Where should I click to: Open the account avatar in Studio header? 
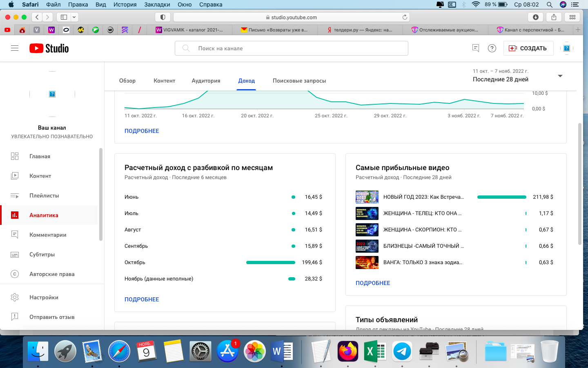tap(567, 48)
